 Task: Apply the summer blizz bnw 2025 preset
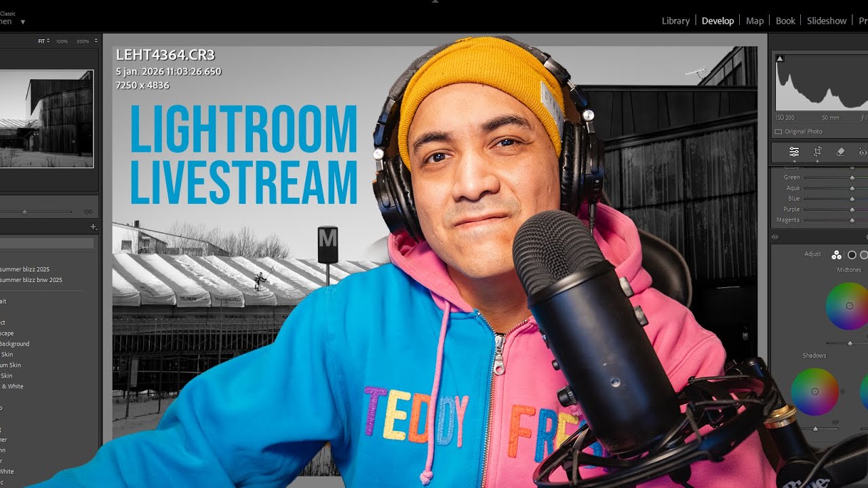[x=31, y=280]
